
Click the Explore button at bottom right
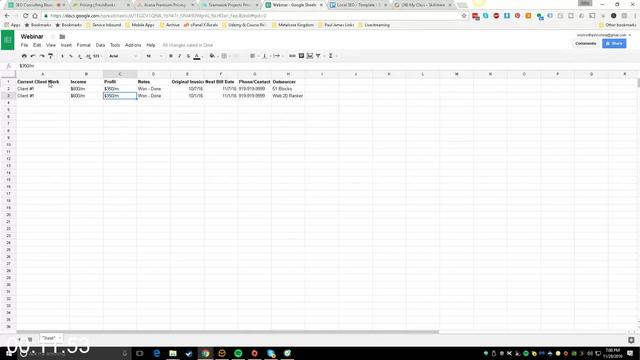pyautogui.click(x=631, y=340)
